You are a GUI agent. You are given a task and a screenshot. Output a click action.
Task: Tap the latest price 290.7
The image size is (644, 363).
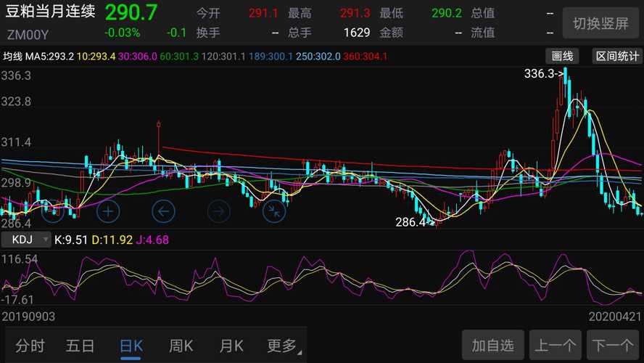pyautogui.click(x=131, y=12)
